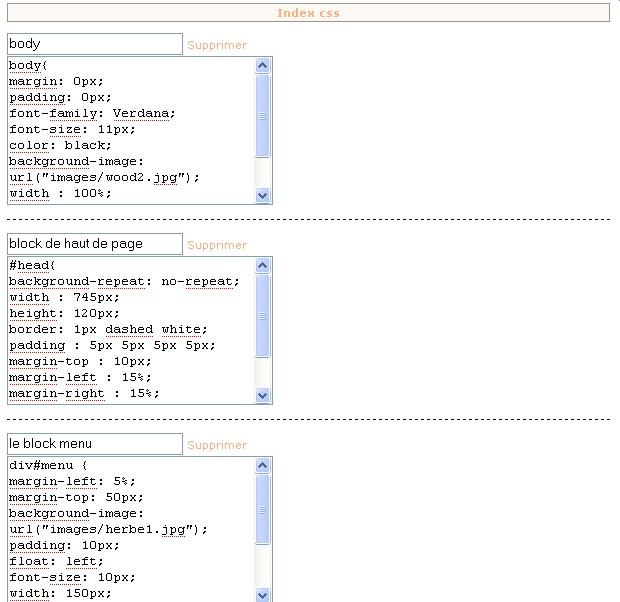
Task: Click the line 'width : 100%;'
Action: pos(60,194)
